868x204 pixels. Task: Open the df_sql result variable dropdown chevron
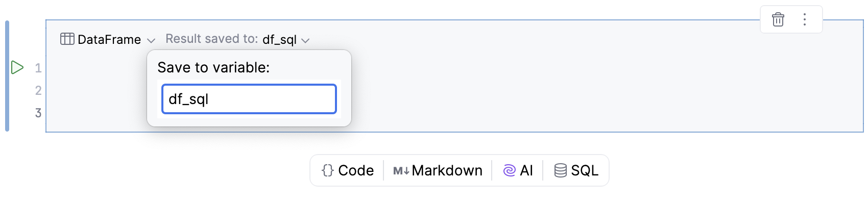point(305,40)
